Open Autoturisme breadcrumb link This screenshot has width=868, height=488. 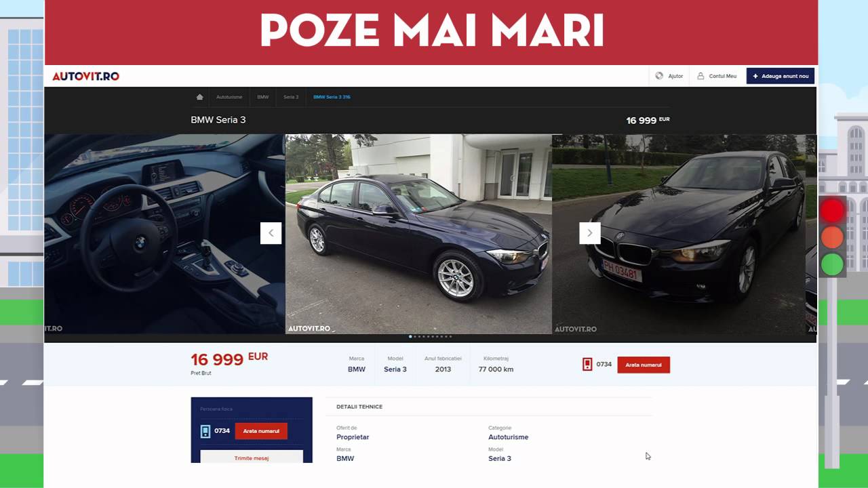(229, 97)
